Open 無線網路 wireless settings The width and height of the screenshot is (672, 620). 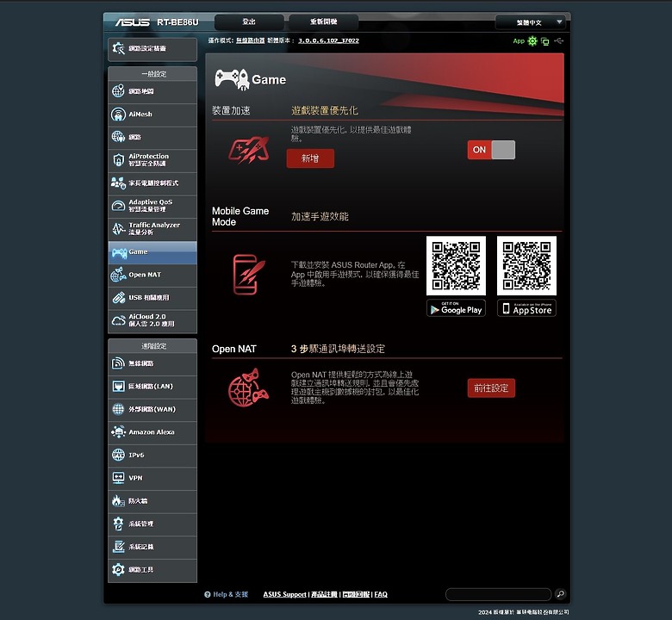tap(152, 363)
